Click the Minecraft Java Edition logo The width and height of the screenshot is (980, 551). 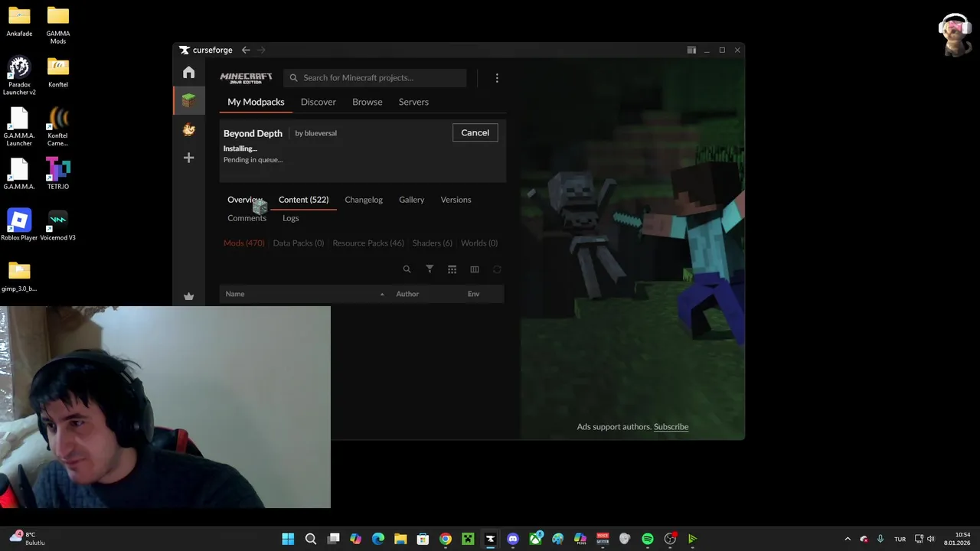(246, 78)
